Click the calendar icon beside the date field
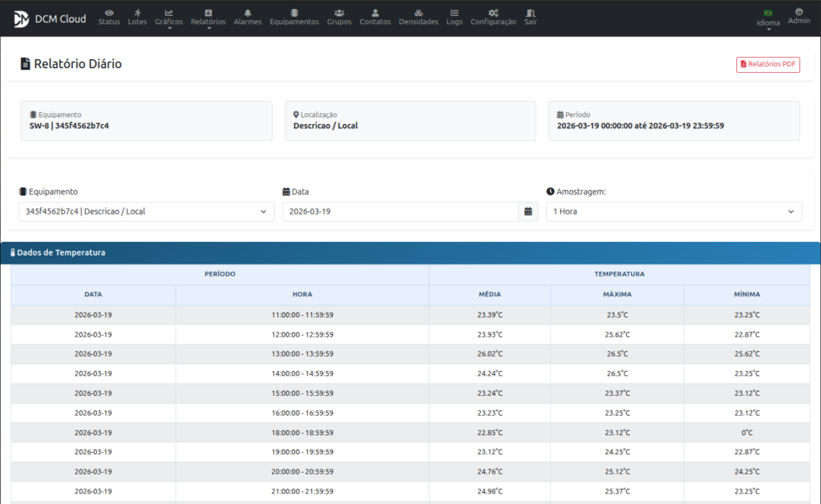821x504 pixels. tap(528, 212)
